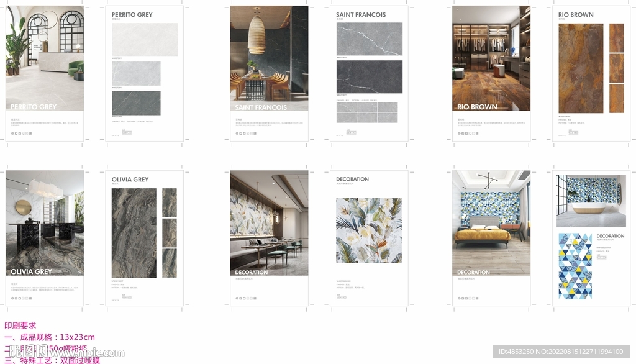Pick the light grey Perrito Grey tile swatch
Image resolution: width=636 pixels, height=364 pixels.
(136, 73)
